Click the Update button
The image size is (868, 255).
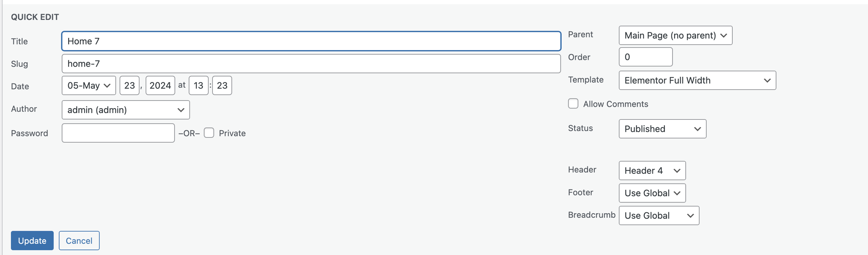coord(32,240)
